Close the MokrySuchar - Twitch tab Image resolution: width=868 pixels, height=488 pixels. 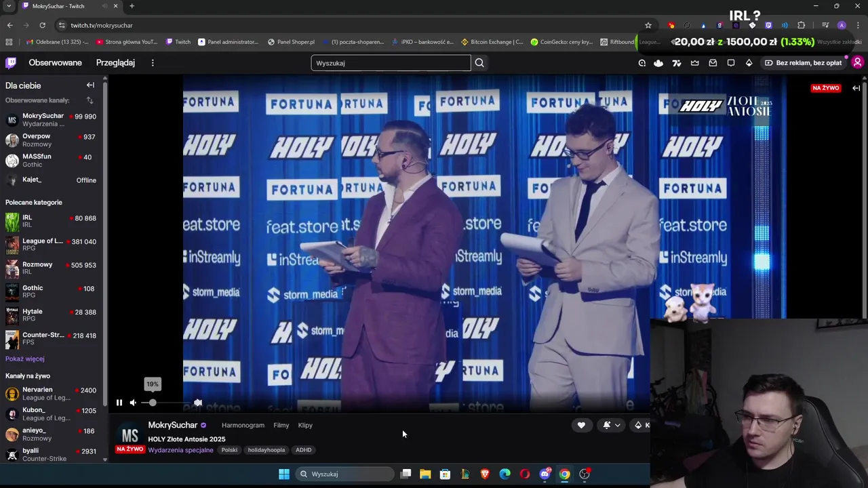point(115,6)
